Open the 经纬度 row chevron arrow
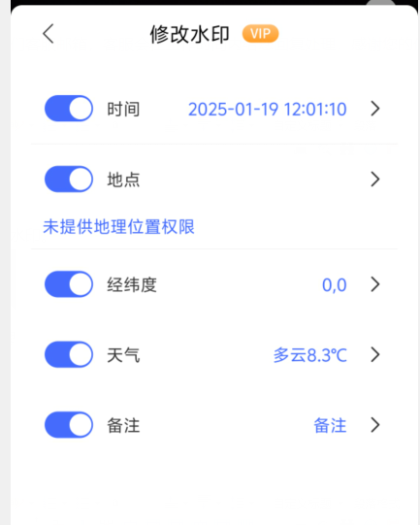 [x=375, y=284]
